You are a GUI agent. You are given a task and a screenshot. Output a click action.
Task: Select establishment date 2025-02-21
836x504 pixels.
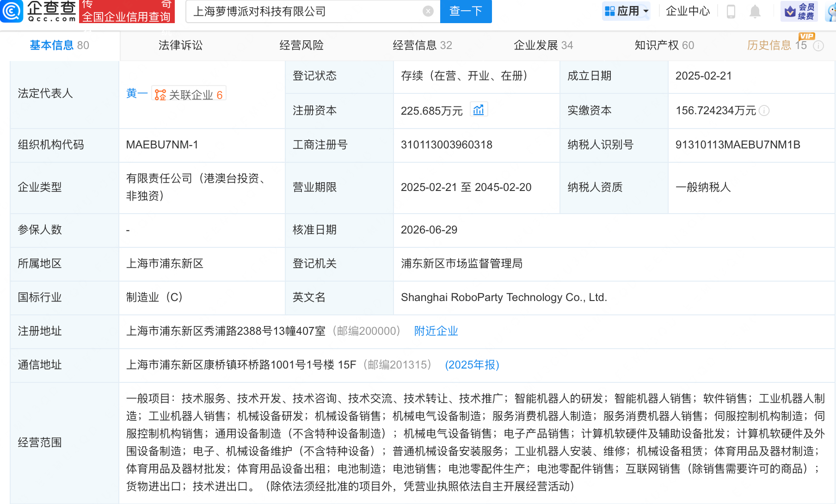click(x=704, y=76)
